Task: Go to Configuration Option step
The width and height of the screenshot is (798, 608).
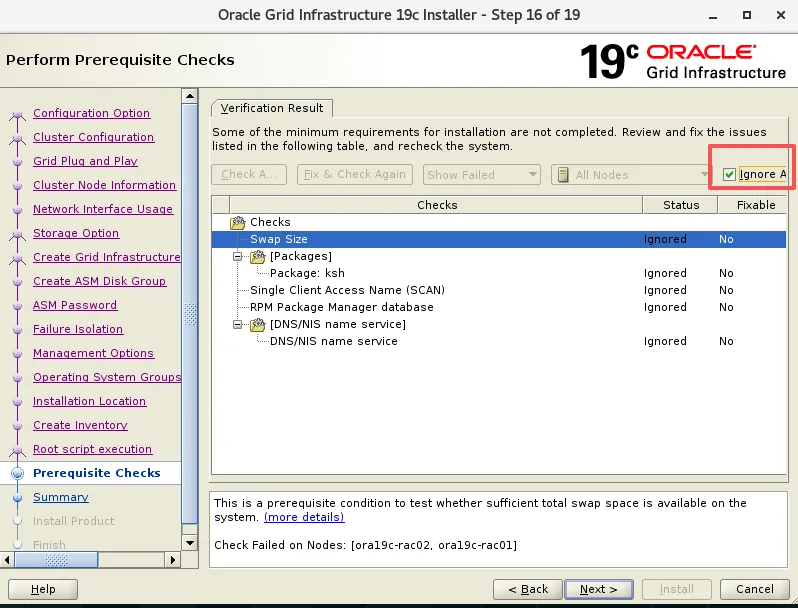Action: pyautogui.click(x=92, y=113)
